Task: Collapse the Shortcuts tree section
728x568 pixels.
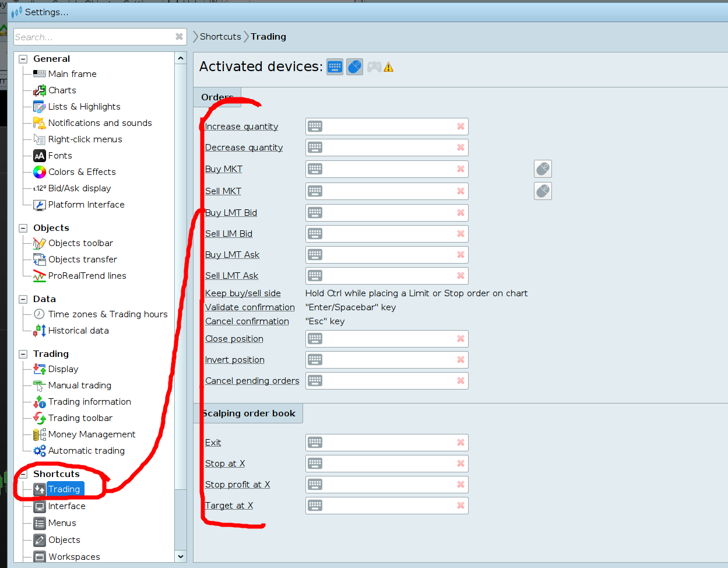Action: tap(23, 474)
